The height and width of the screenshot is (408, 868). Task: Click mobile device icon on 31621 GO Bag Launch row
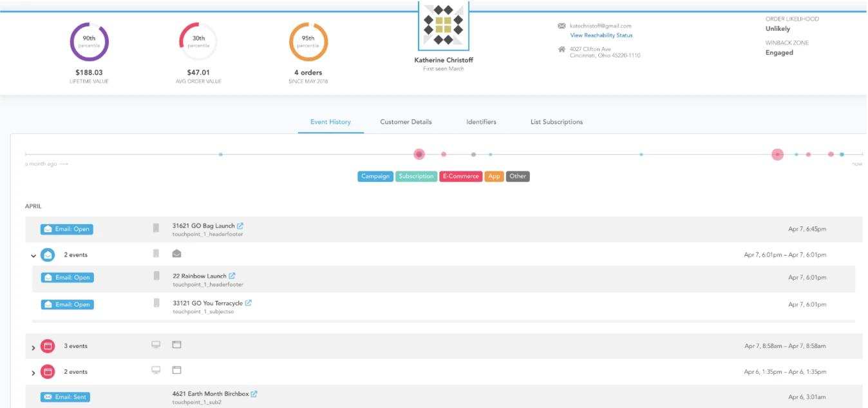(x=156, y=228)
